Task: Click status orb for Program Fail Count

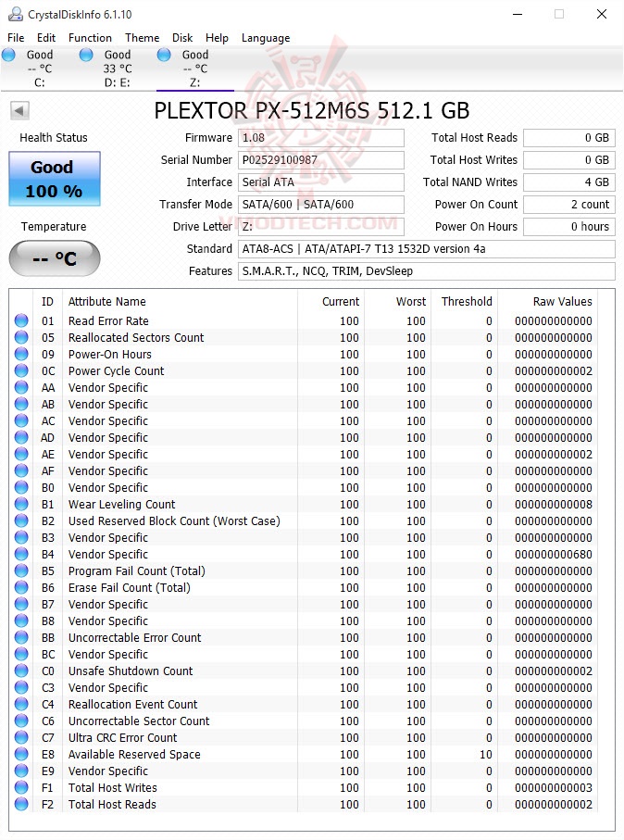Action: coord(21,571)
